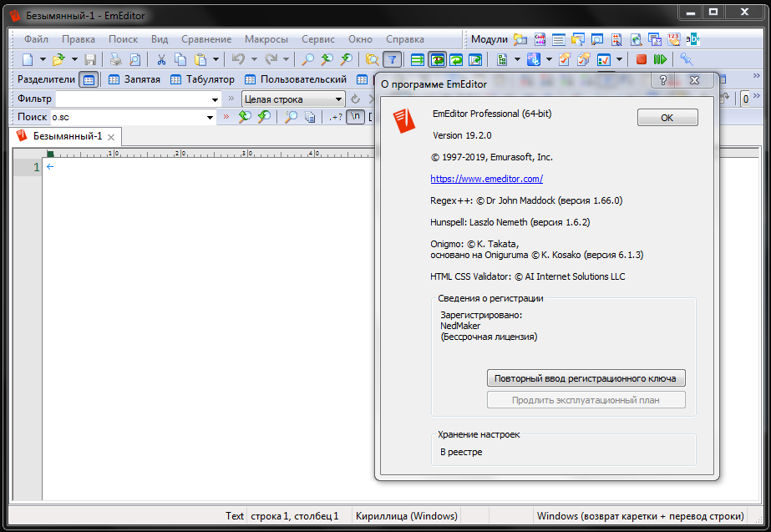Click the green lines no-wrap icon
Image resolution: width=771 pixels, height=532 pixels.
tap(418, 60)
